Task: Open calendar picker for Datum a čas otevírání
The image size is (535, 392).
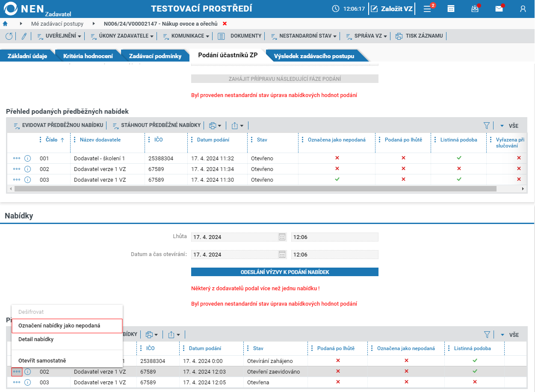Action: (x=282, y=254)
